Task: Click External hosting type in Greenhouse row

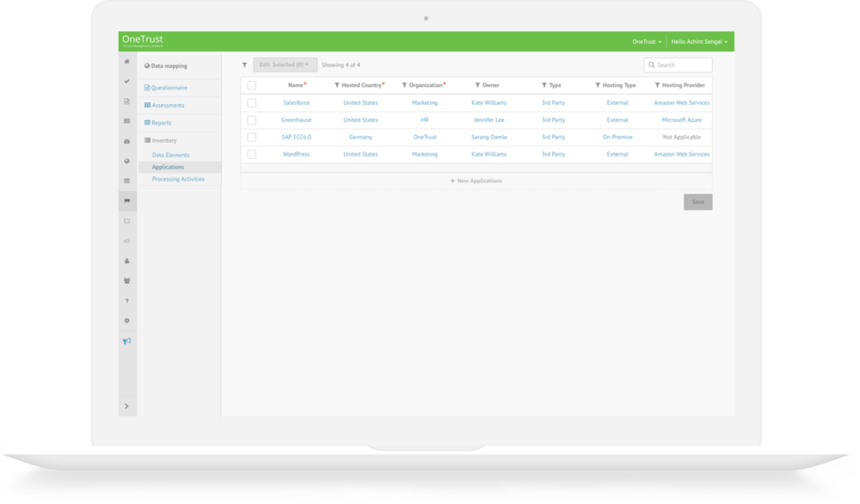Action: pyautogui.click(x=617, y=120)
